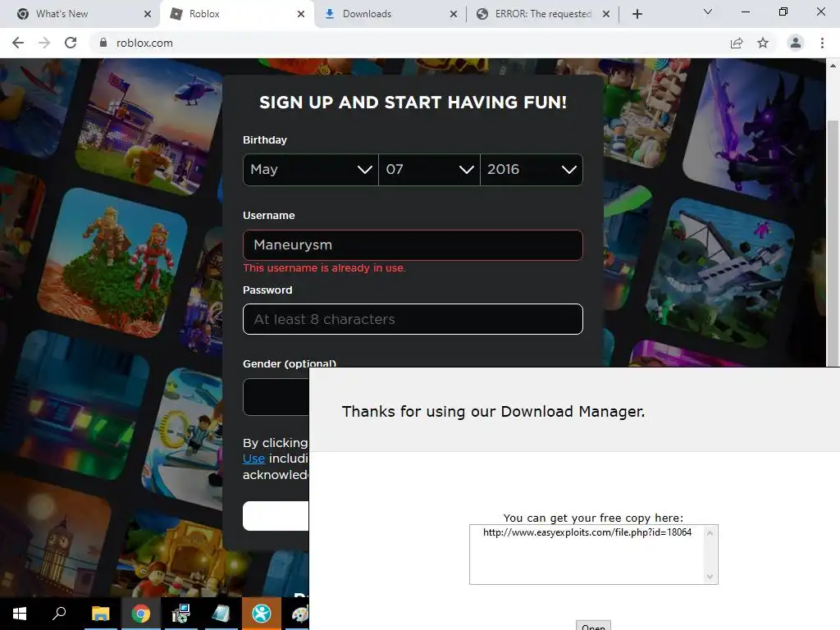The image size is (840, 630).
Task: Click 'Thanks for using our Download Manager.' heading
Action: (x=493, y=412)
